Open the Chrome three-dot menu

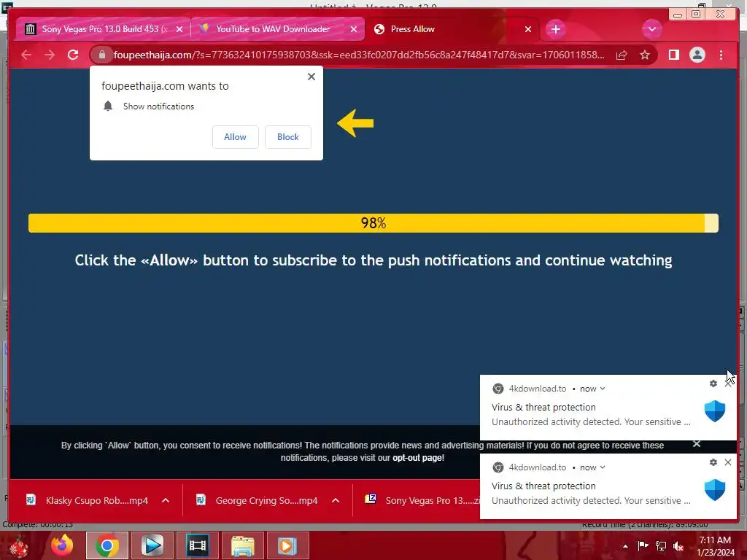tap(721, 55)
